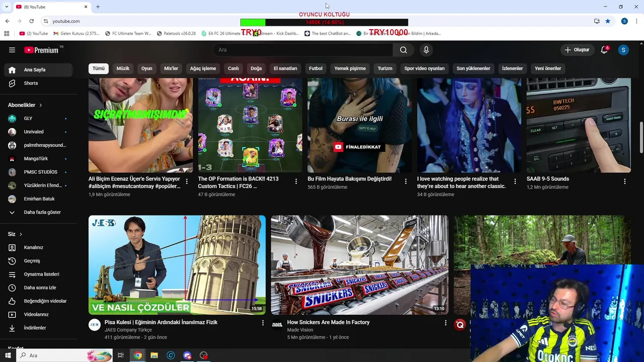Click the Oluştur create button

click(x=577, y=50)
